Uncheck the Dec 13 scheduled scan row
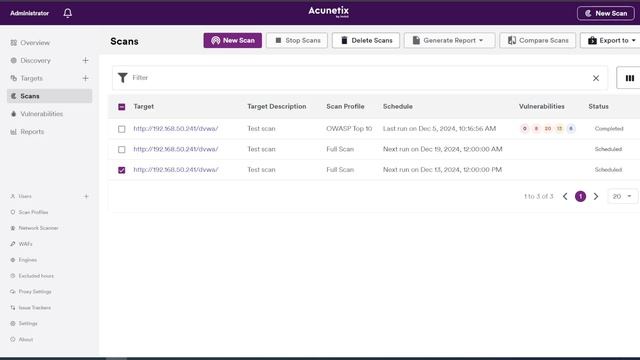The image size is (640, 360). [122, 170]
